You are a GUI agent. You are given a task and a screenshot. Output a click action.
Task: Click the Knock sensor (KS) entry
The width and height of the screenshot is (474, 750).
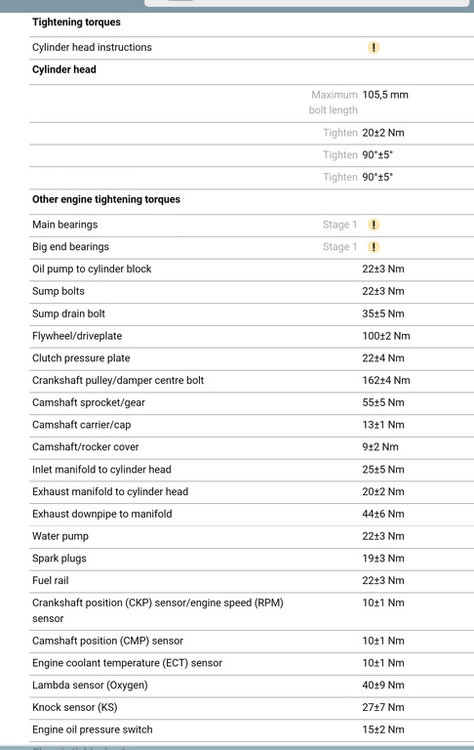(75, 707)
